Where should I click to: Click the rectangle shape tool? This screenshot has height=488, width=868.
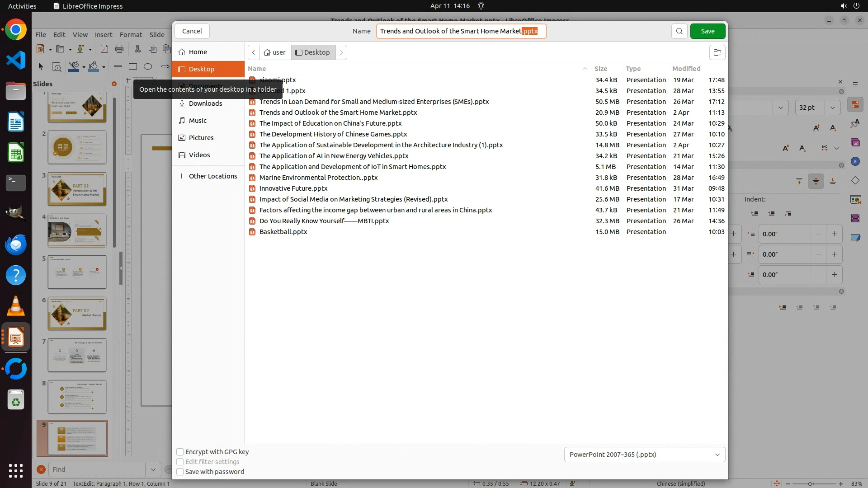(133, 67)
